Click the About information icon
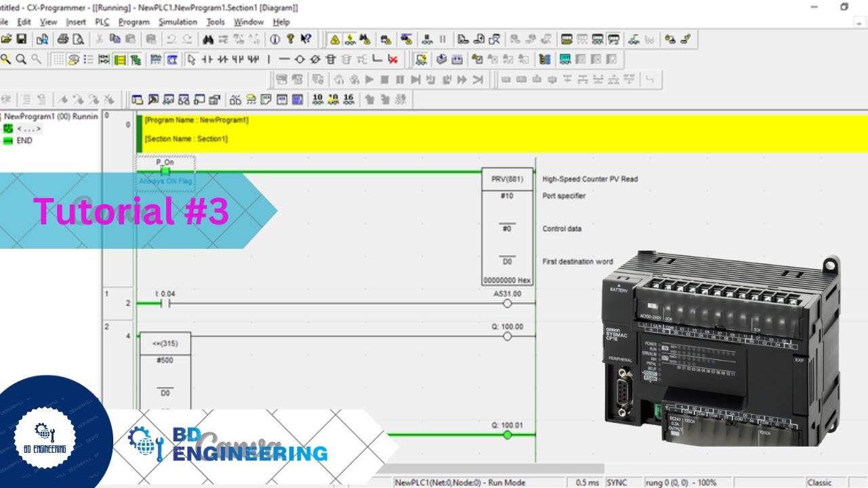 click(275, 39)
